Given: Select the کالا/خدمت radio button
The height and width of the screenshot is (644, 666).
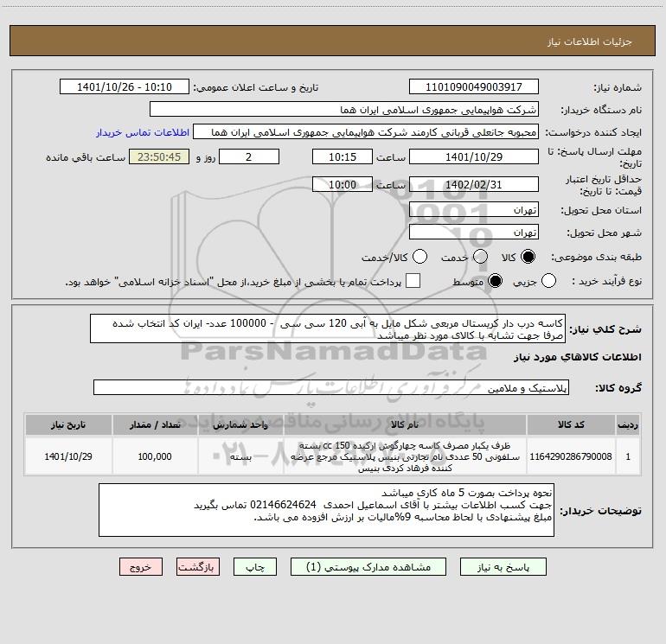Looking at the screenshot, I should (419, 257).
